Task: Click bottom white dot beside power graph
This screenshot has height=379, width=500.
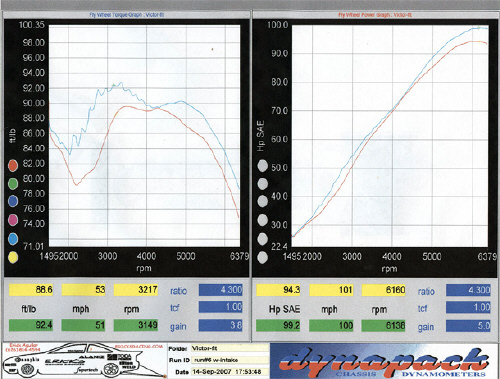Action: pyautogui.click(x=263, y=257)
